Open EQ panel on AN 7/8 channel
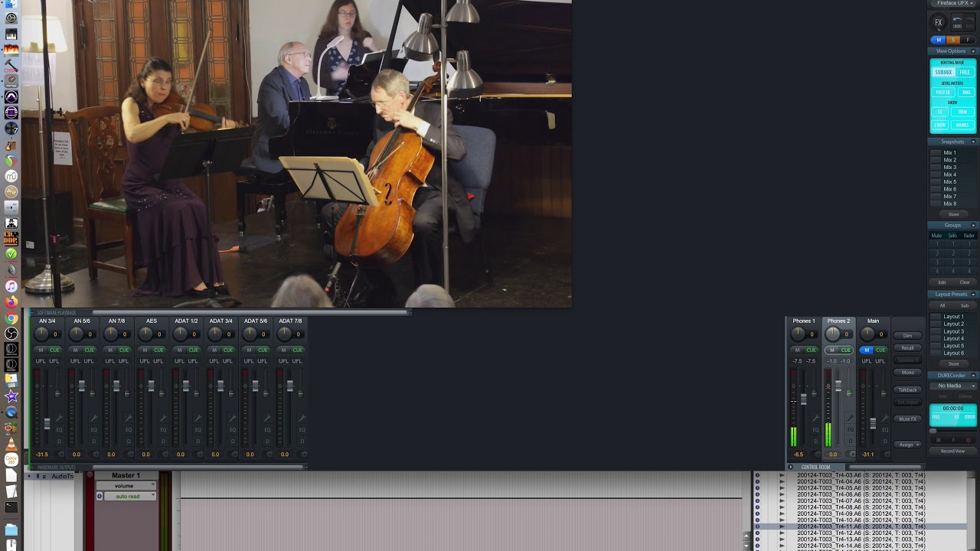The height and width of the screenshot is (551, 980). pos(128,430)
